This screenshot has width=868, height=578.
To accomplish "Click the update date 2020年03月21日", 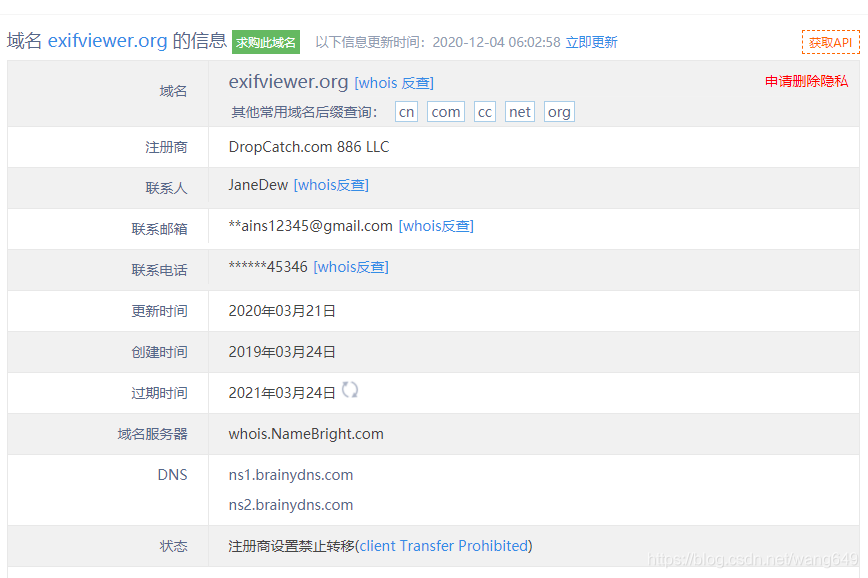I will point(282,311).
